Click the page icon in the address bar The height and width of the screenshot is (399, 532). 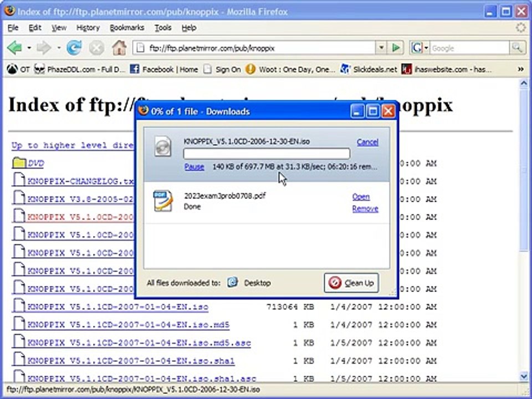[140, 48]
